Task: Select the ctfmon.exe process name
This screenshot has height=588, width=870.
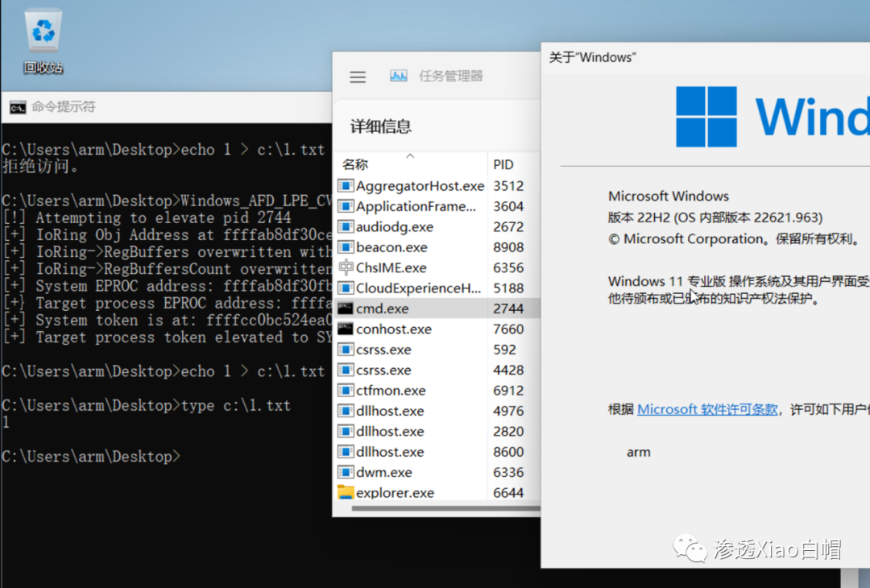Action: pos(391,391)
